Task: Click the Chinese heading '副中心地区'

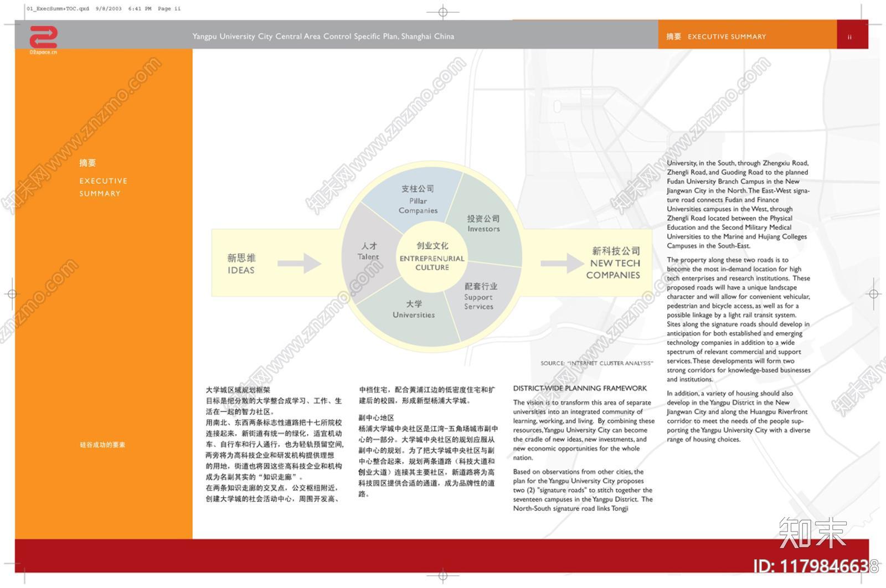Action: point(376,417)
